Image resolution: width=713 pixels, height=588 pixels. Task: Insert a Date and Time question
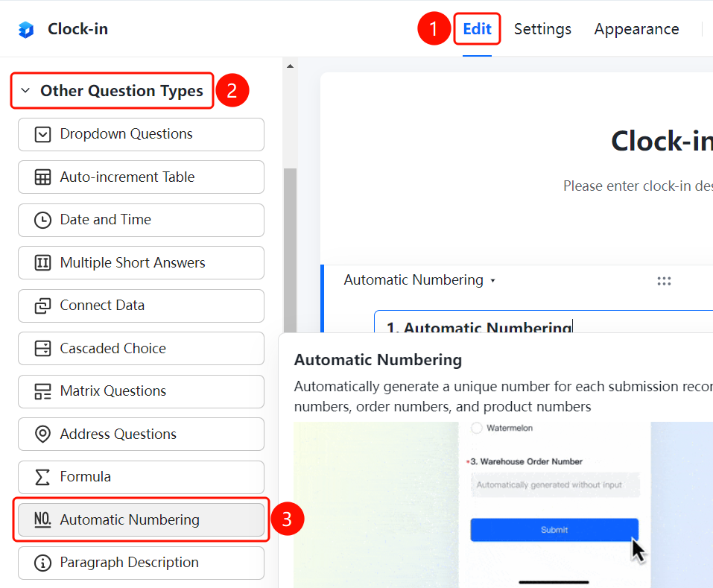click(x=141, y=220)
